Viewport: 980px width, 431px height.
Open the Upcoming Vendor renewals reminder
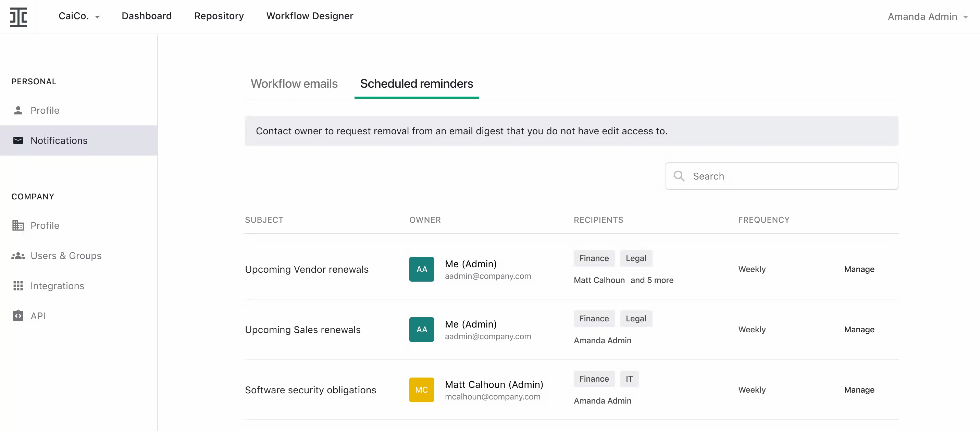(x=307, y=269)
